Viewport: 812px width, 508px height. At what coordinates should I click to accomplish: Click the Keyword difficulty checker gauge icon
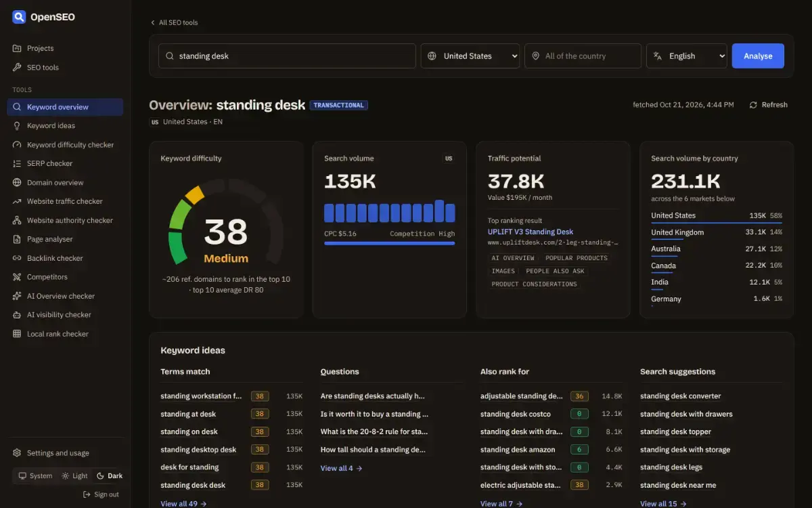click(17, 144)
